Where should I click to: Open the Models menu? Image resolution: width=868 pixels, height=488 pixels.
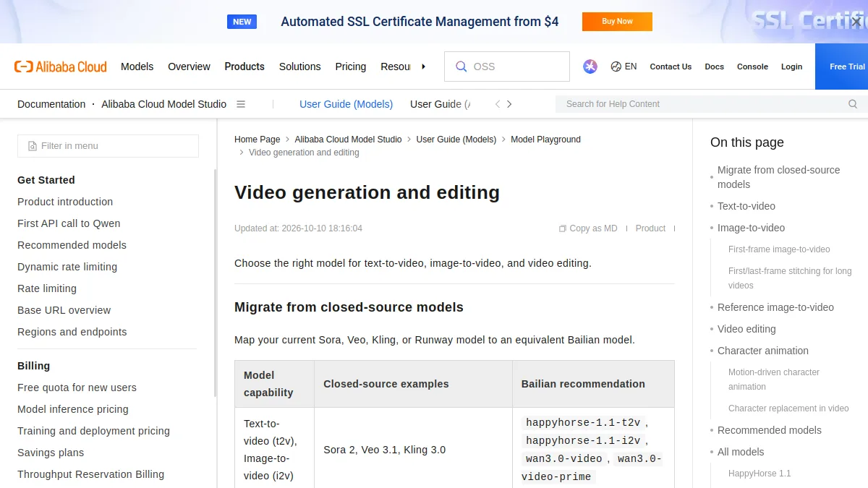coord(137,67)
